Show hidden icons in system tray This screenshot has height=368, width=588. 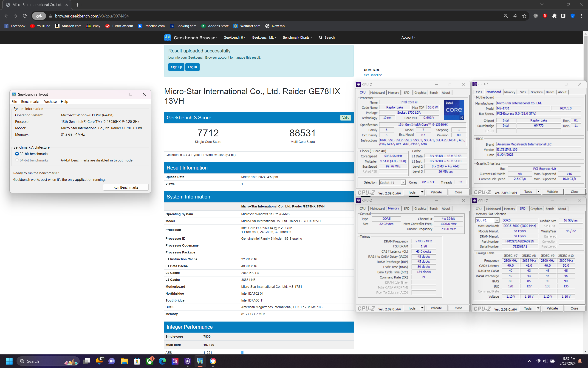click(x=529, y=361)
